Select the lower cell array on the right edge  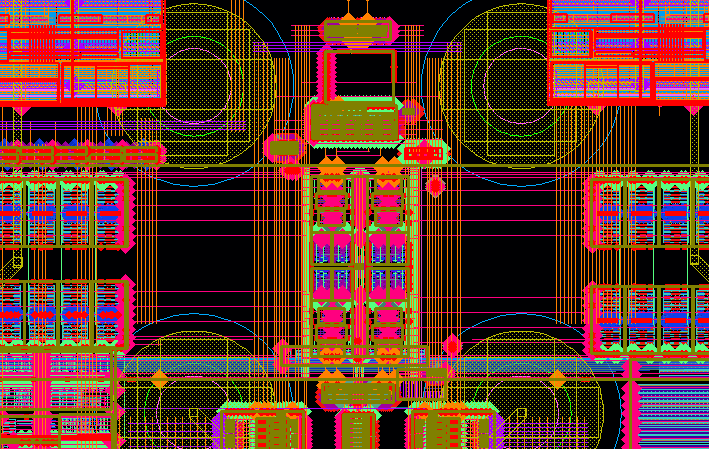tap(650, 318)
